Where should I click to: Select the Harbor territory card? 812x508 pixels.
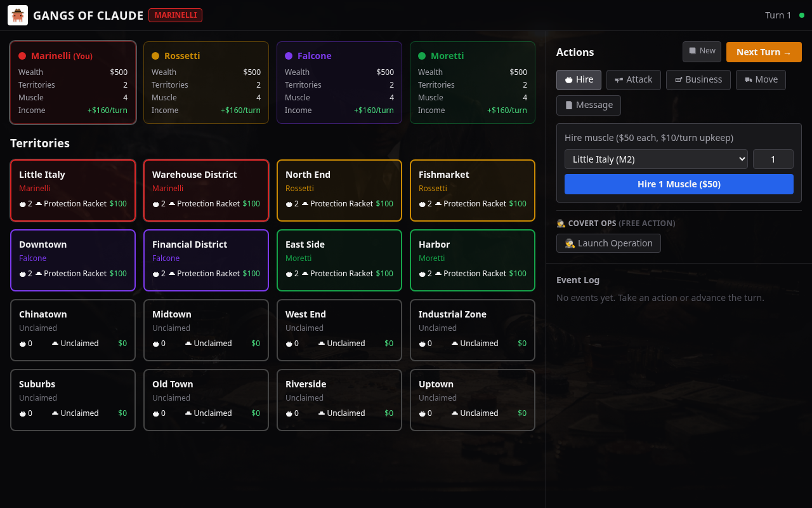[473, 260]
